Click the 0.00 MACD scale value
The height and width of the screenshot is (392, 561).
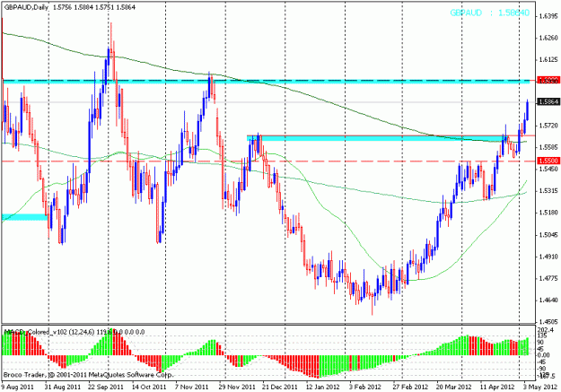[x=544, y=355]
